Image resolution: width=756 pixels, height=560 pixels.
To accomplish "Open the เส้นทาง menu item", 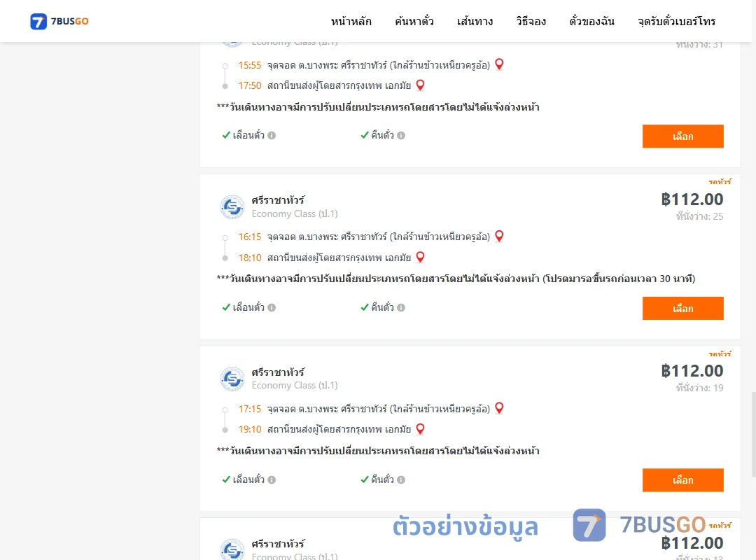I will click(475, 21).
